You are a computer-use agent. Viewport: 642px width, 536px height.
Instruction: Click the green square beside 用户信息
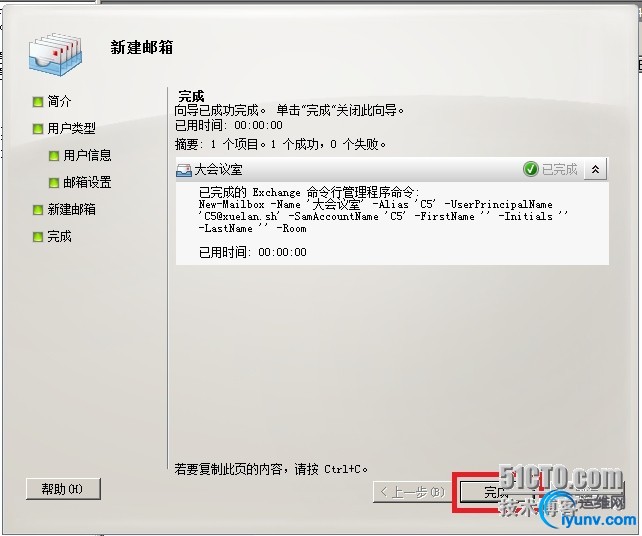tap(54, 156)
